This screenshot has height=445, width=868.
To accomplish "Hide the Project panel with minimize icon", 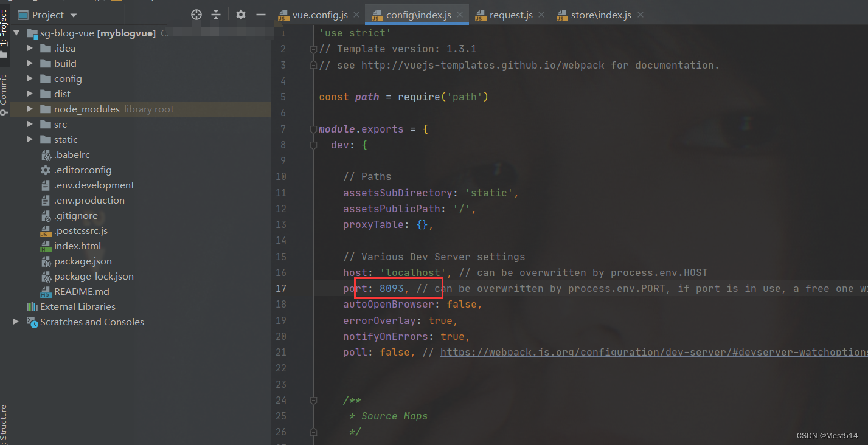I will (x=261, y=15).
